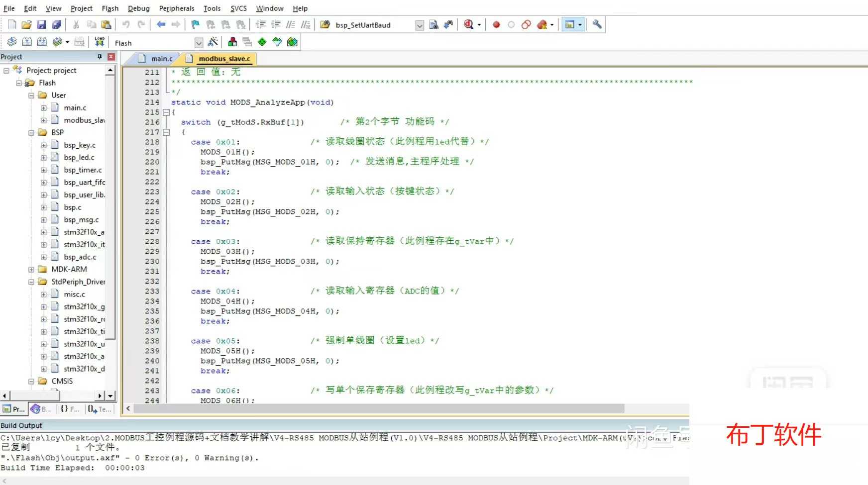Switch to the Books tab at panel bottom
This screenshot has height=485, width=868.
[42, 409]
